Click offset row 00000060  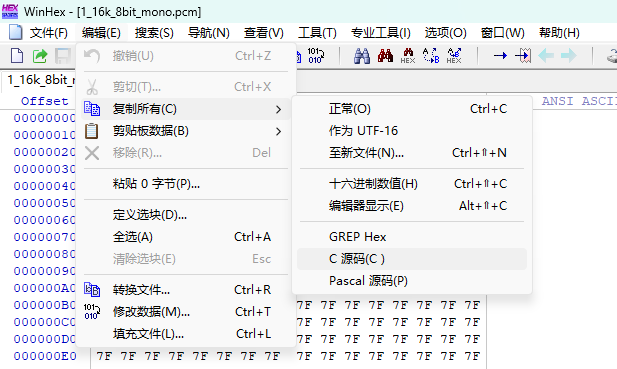44,220
